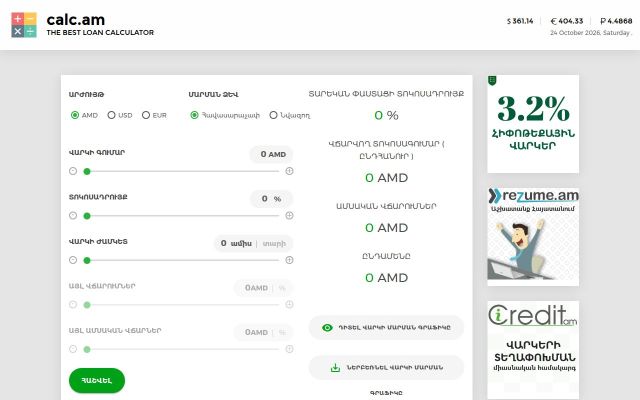The width and height of the screenshot is (640, 400).
Task: Open the calc.am site title link
Action: (x=76, y=20)
